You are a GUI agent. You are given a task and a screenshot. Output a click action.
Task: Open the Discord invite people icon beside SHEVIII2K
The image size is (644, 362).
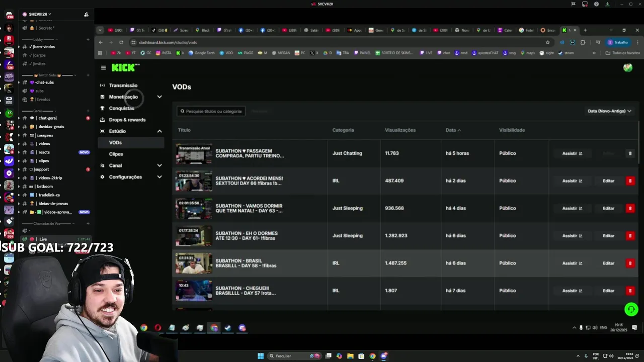coord(87,14)
